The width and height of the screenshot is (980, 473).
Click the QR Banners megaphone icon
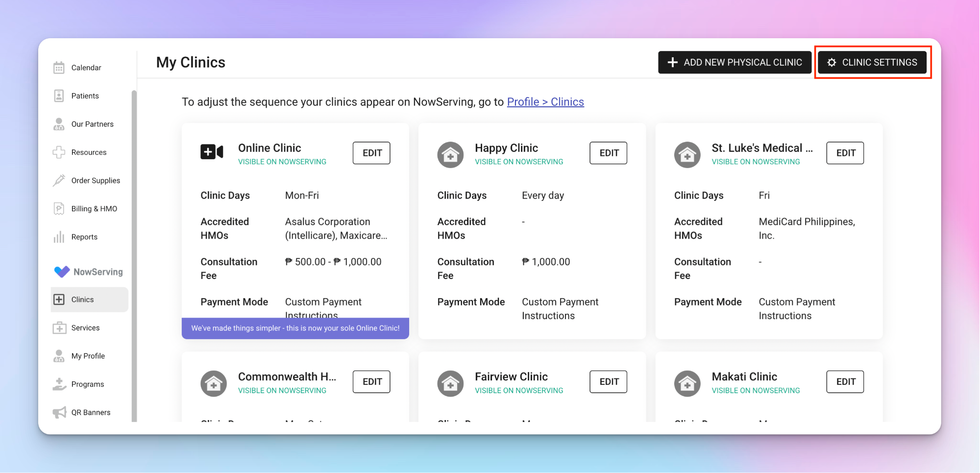(x=59, y=413)
